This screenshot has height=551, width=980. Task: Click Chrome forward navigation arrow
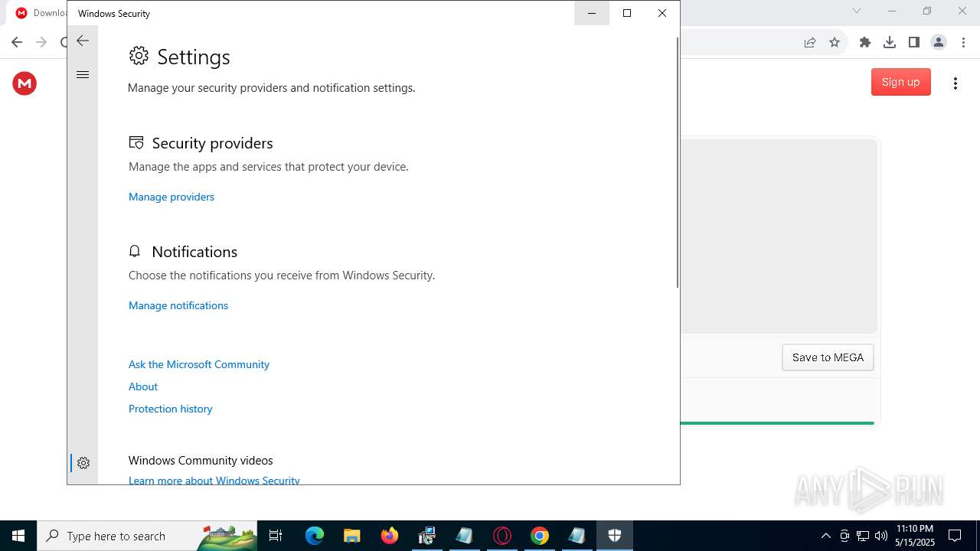tap(41, 43)
